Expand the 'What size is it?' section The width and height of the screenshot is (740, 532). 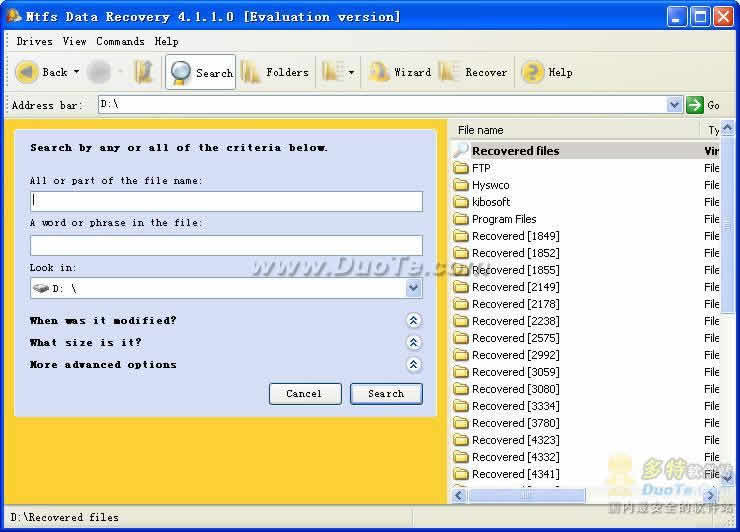(413, 342)
